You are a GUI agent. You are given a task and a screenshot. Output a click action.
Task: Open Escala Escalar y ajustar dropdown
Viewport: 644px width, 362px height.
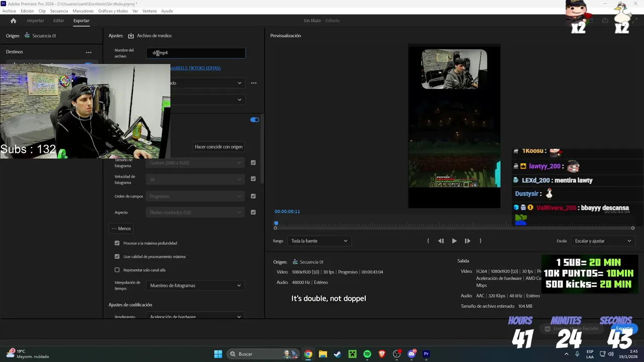[x=603, y=241]
